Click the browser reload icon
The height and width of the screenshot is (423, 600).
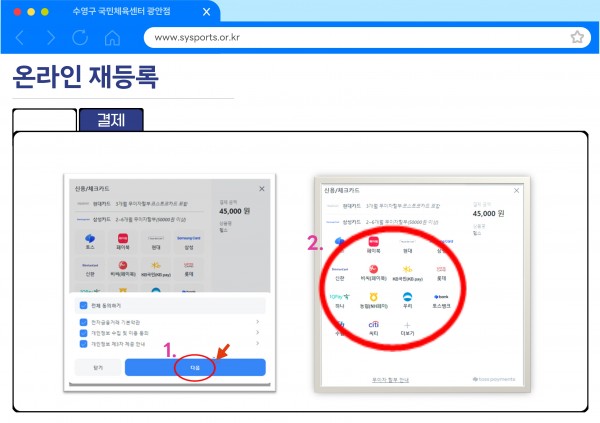(80, 38)
